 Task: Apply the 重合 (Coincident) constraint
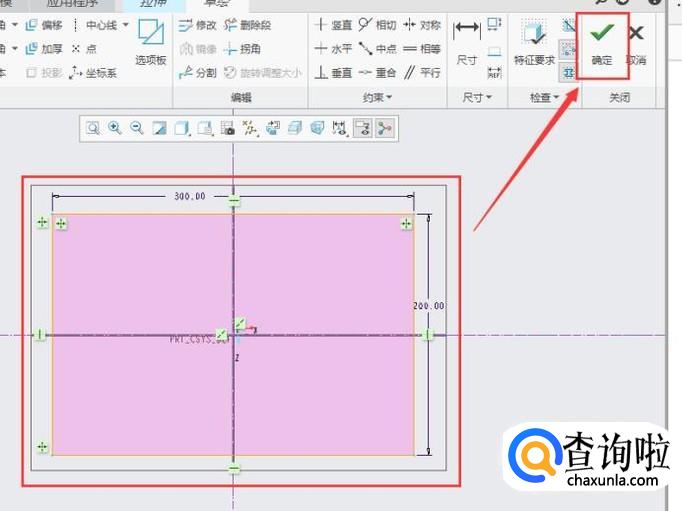(378, 73)
